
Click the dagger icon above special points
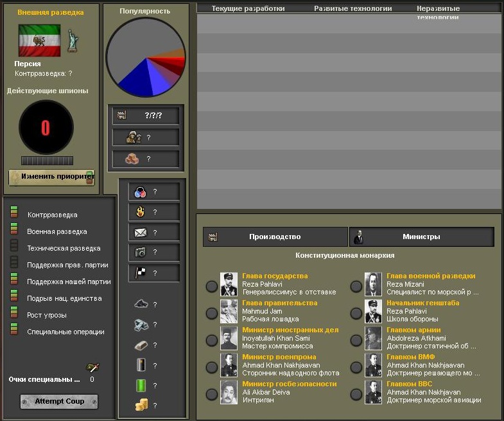92,368
